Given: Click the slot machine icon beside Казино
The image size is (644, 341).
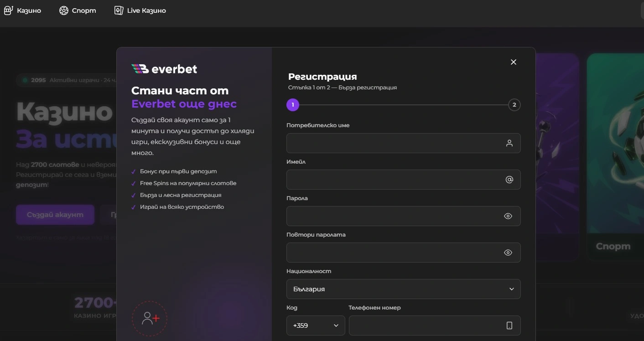Looking at the screenshot, I should (x=8, y=10).
